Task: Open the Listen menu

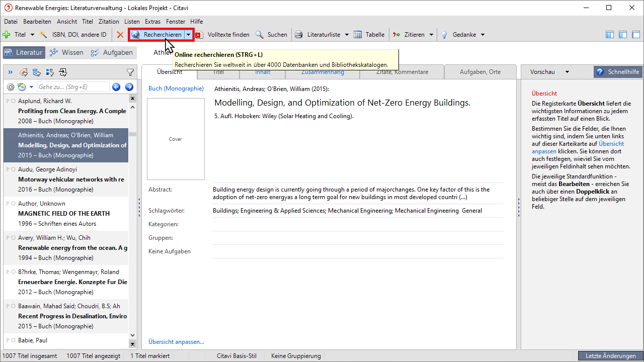Action: click(x=132, y=22)
